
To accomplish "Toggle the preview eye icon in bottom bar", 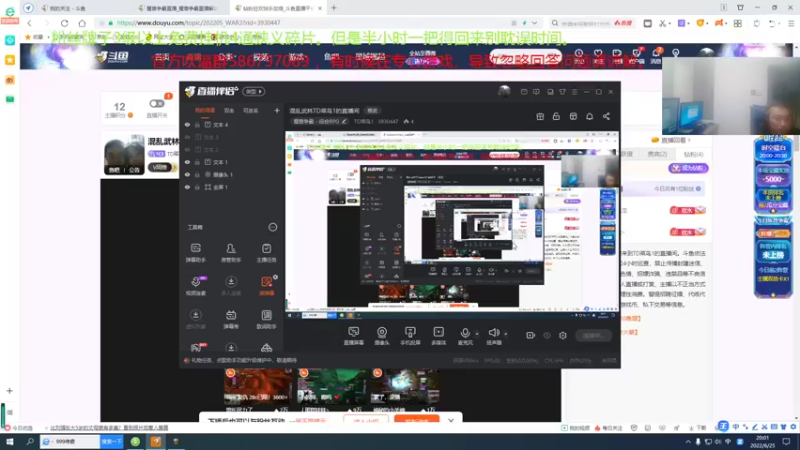I will pyautogui.click(x=546, y=335).
